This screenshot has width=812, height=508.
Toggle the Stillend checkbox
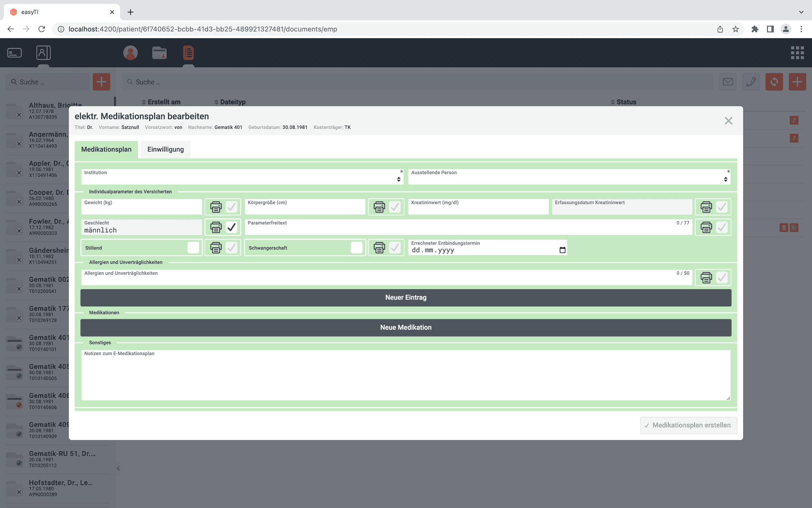coord(193,248)
